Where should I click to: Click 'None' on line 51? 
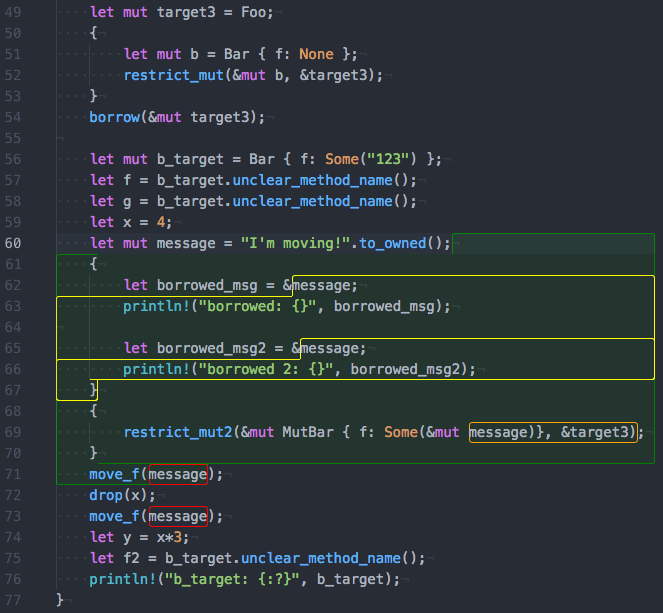pyautogui.click(x=316, y=54)
